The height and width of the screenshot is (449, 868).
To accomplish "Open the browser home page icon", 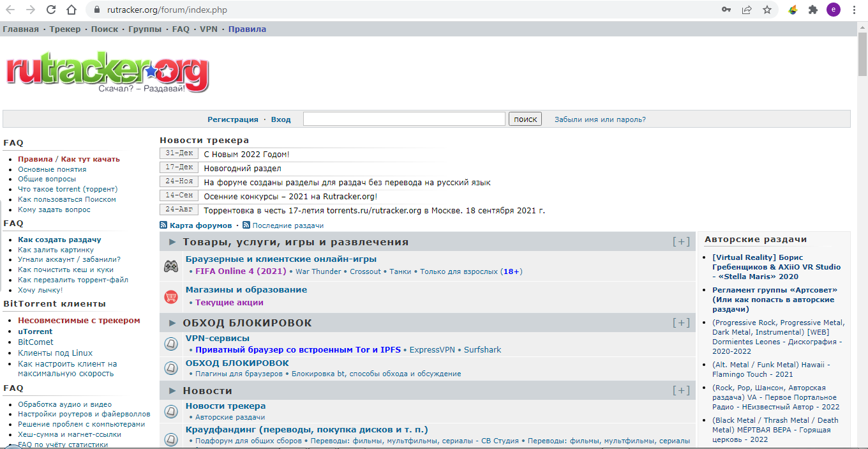I will click(71, 10).
